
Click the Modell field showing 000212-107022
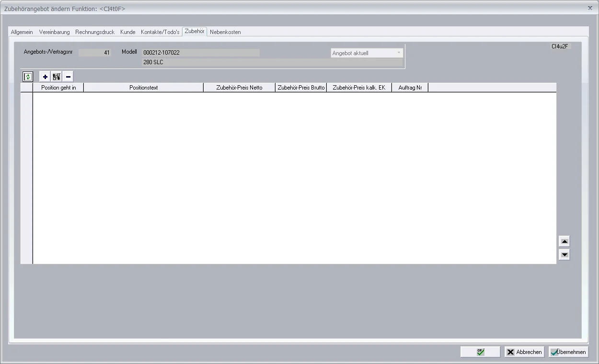pos(201,53)
